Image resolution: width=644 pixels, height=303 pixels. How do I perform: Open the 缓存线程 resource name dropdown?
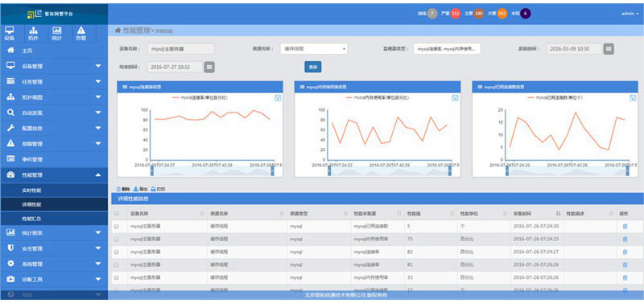[x=314, y=49]
